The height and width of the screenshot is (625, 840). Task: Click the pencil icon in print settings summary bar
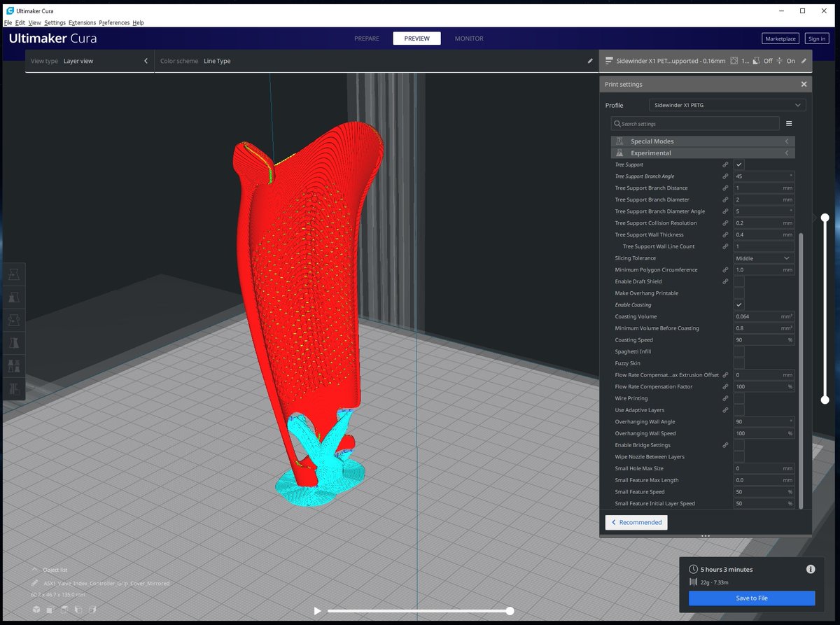804,61
